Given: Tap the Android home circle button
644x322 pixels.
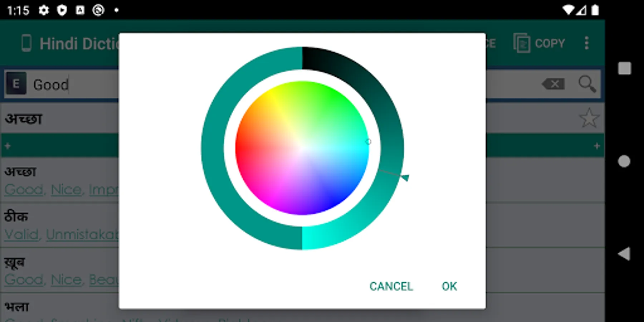Looking at the screenshot, I should 624,161.
